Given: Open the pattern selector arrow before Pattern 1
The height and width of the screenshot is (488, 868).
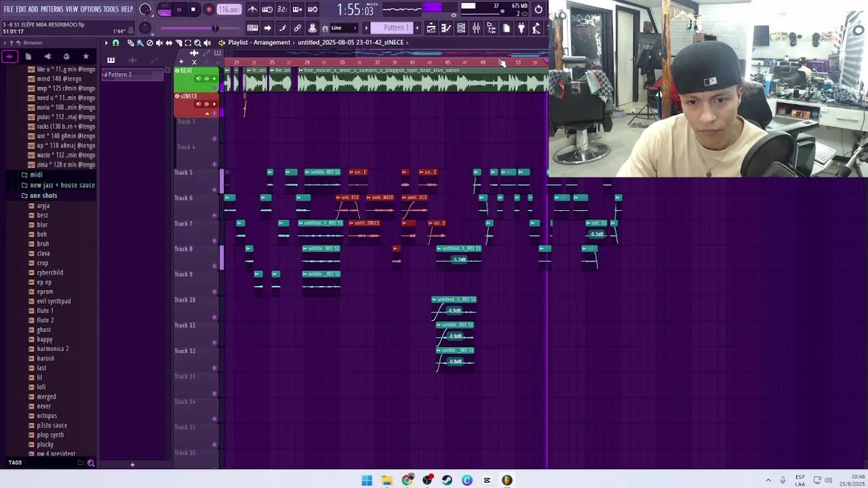Looking at the screenshot, I should [x=367, y=28].
